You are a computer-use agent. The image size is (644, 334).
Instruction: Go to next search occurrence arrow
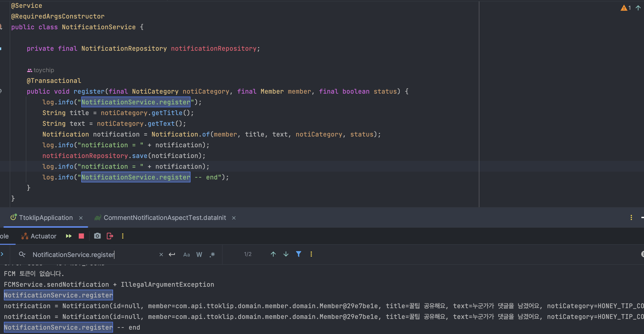coord(286,254)
